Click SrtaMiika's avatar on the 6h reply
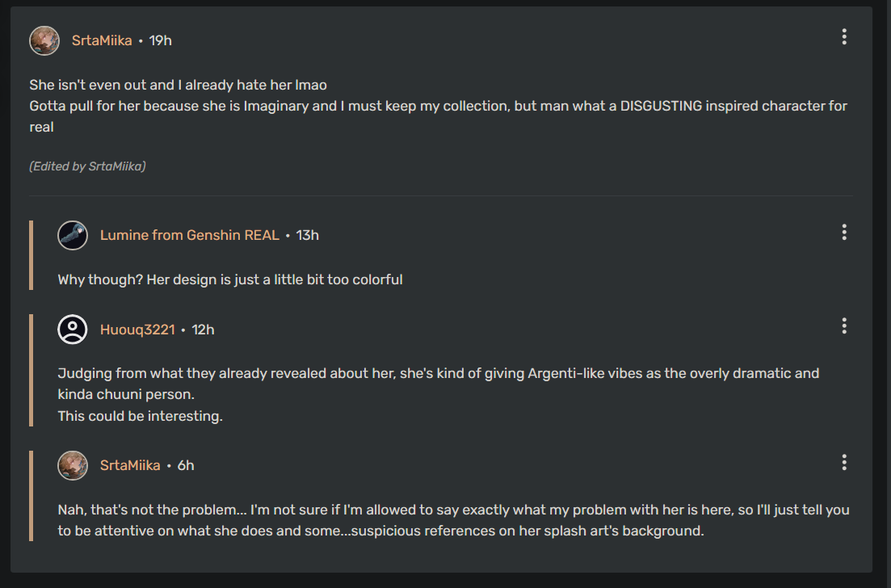The height and width of the screenshot is (588, 891). [73, 465]
